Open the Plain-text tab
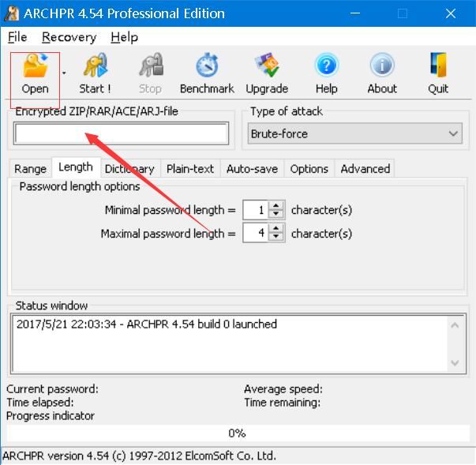This screenshot has height=465, width=476. [190, 169]
